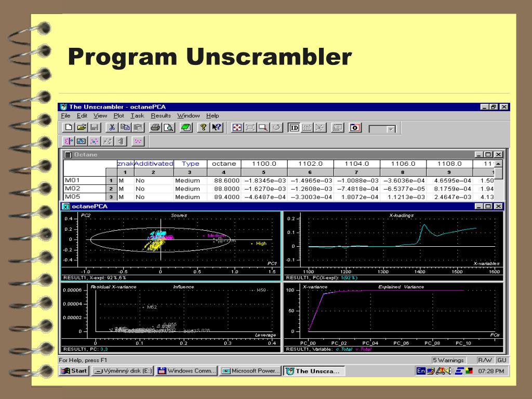Open the Window menu
532x399 pixels.
pyautogui.click(x=188, y=116)
